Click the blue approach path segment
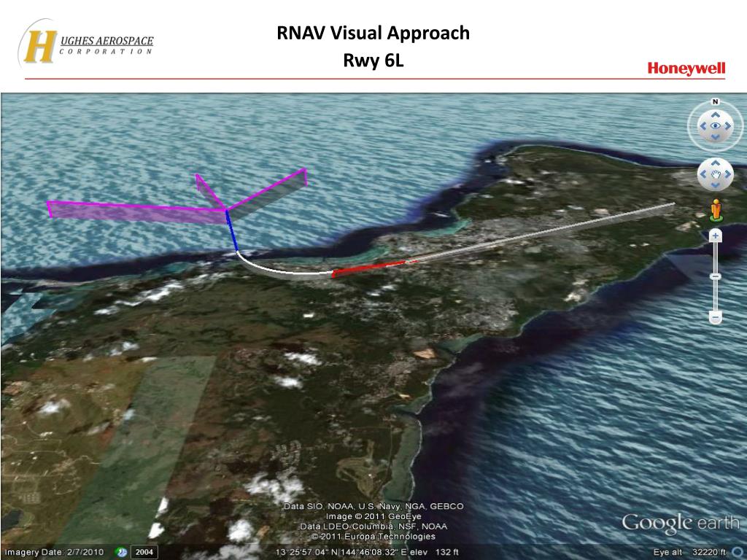 [x=232, y=231]
